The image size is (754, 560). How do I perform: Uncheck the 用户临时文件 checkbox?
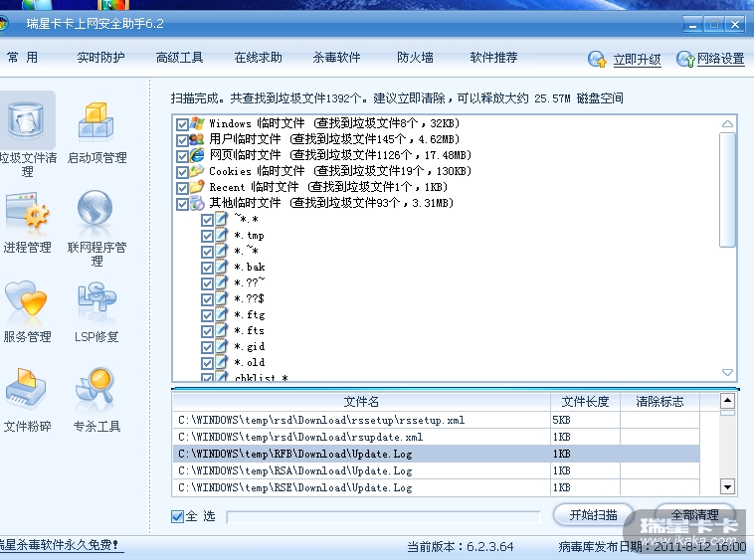pyautogui.click(x=182, y=140)
